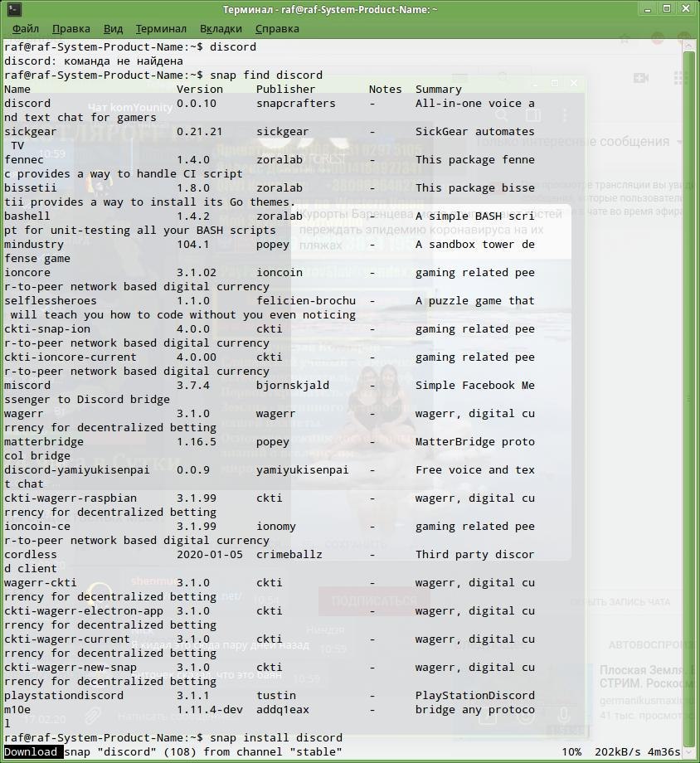Click the Notes column header text
This screenshot has width=700, height=763.
385,89
